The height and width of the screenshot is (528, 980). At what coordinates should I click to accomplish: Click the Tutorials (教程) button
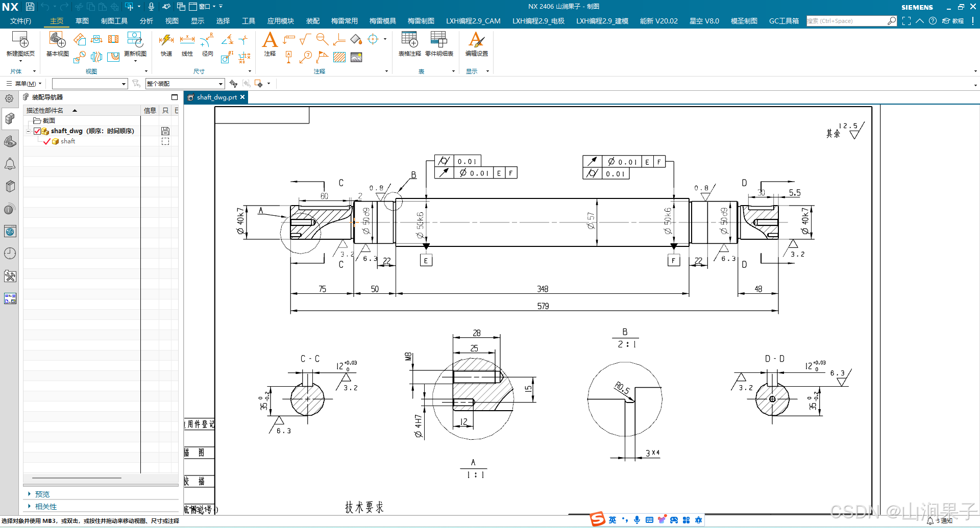click(x=953, y=21)
